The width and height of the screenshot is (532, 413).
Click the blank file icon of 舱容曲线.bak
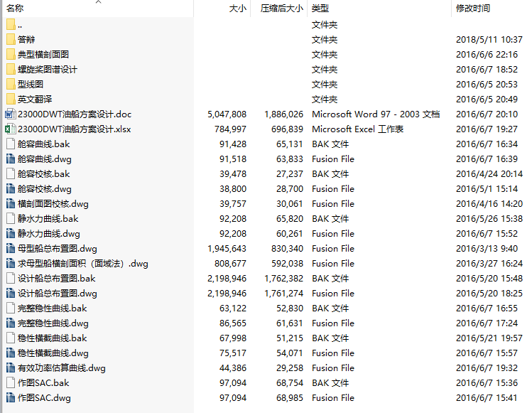pyautogui.click(x=11, y=144)
